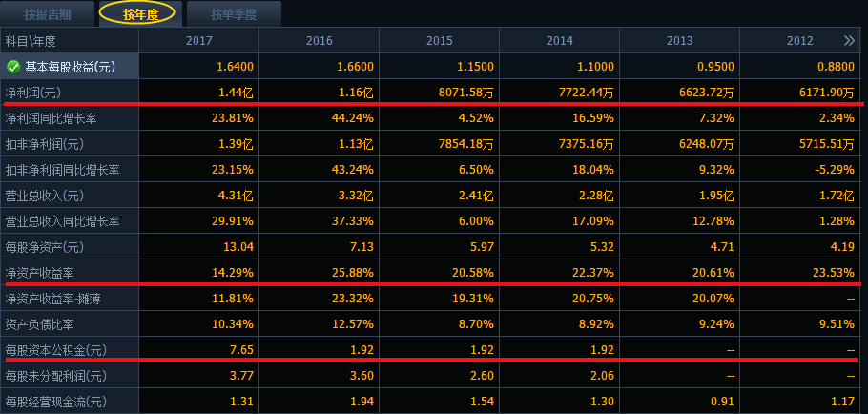Select the 科目\年度 header cell
This screenshot has height=414, width=868.
pos(31,41)
